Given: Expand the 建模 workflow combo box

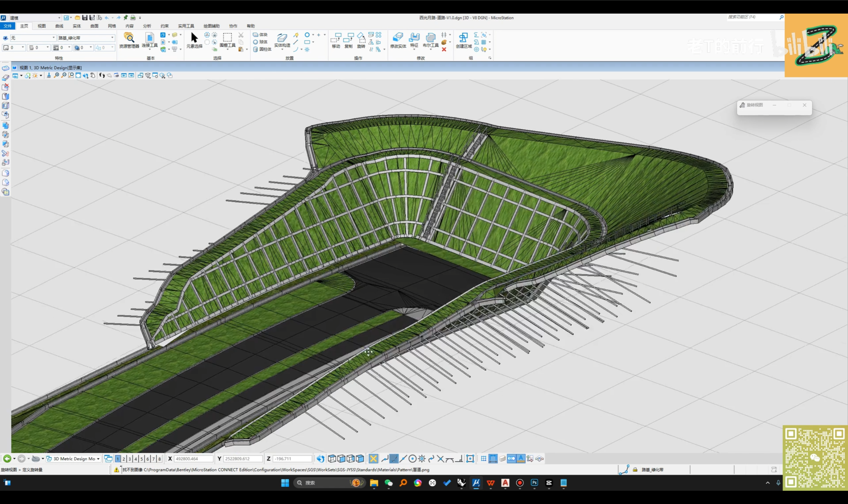Looking at the screenshot, I should (x=59, y=18).
